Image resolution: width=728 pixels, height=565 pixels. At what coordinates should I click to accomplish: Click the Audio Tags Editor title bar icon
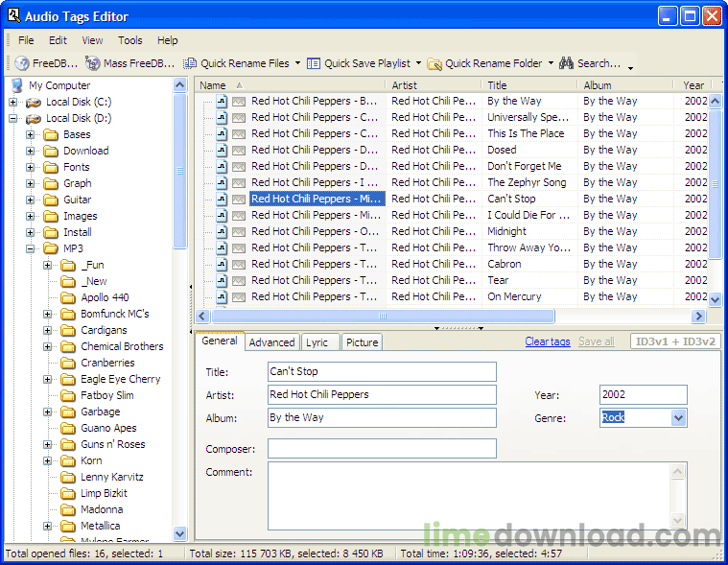point(14,15)
